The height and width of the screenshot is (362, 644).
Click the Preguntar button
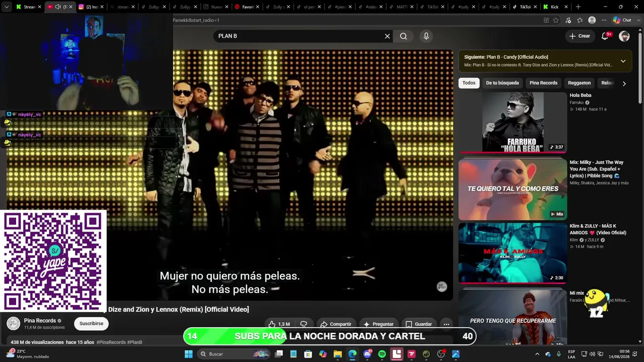coord(379,324)
